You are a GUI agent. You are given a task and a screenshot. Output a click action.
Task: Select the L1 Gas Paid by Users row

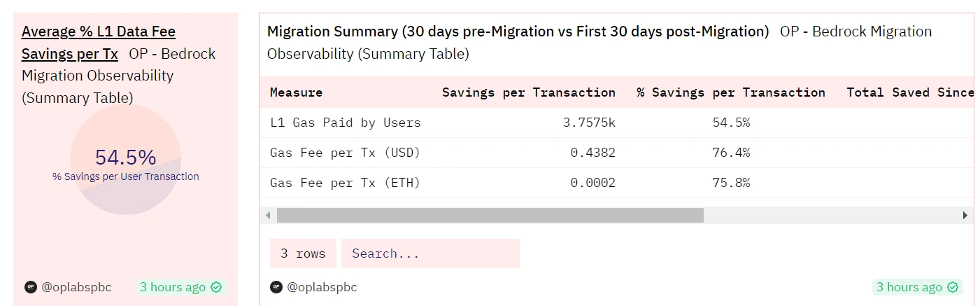point(346,123)
